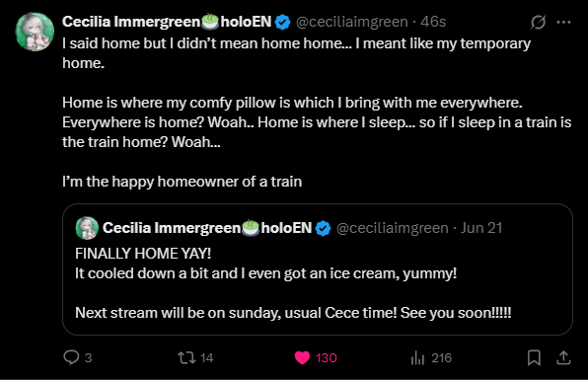Open Cecilia's large profile avatar
588x380 pixels.
tap(35, 32)
